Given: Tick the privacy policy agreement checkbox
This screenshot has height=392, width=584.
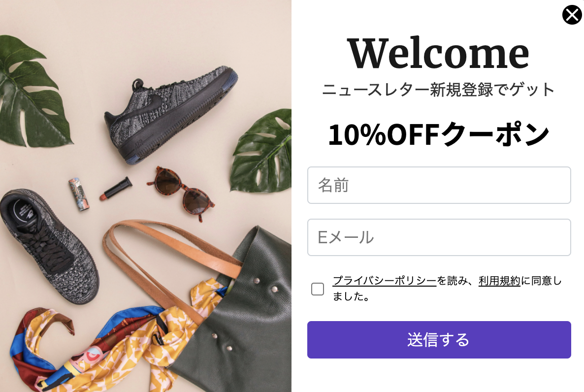Looking at the screenshot, I should click(x=317, y=289).
